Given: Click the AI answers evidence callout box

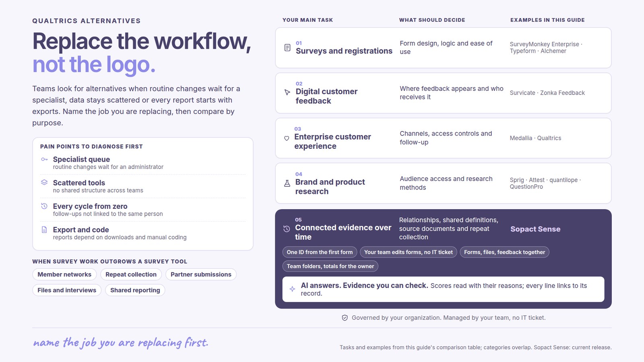Looking at the screenshot, I should (443, 289).
